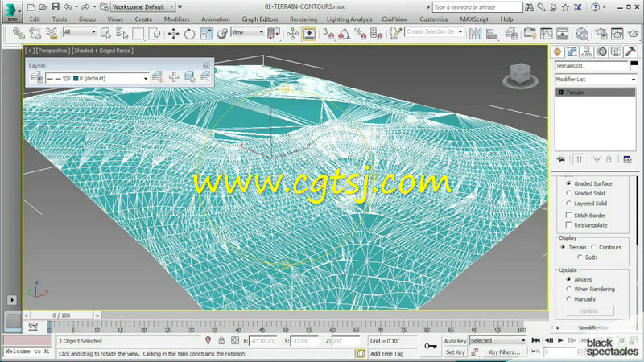Click the Set Key button
Screen dimensions: 644x362
455,352
